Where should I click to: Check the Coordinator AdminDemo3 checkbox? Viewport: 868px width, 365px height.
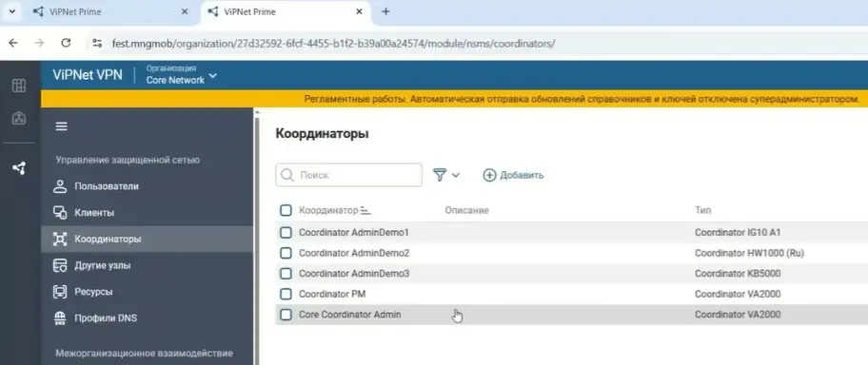(286, 274)
